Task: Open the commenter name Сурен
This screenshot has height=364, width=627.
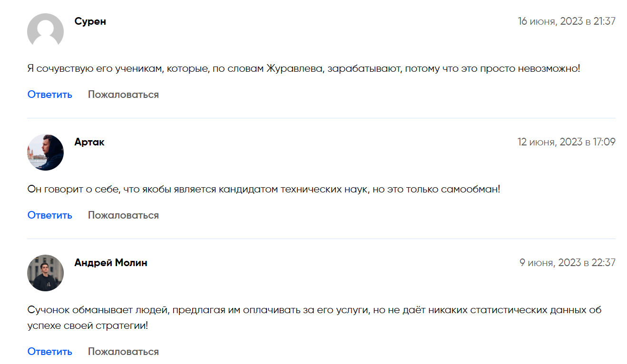Action: [x=90, y=21]
